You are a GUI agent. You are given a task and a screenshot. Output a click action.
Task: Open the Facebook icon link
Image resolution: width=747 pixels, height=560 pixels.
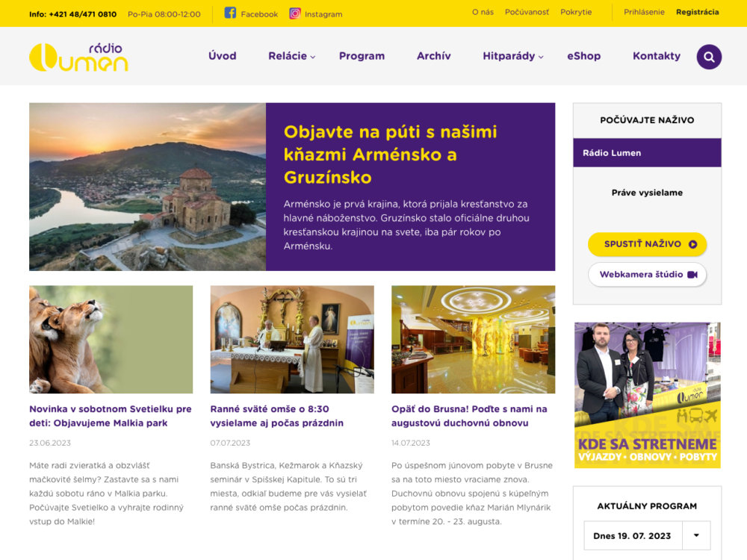(230, 13)
